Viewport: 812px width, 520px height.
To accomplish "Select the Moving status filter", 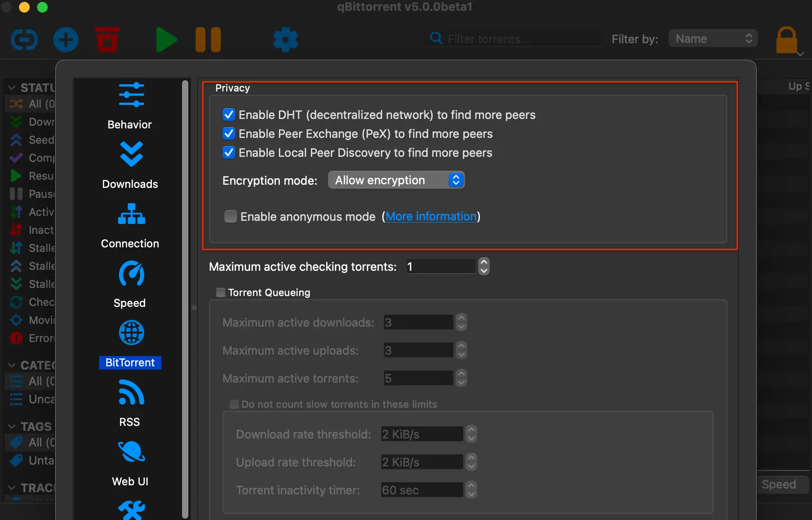I will [30, 320].
